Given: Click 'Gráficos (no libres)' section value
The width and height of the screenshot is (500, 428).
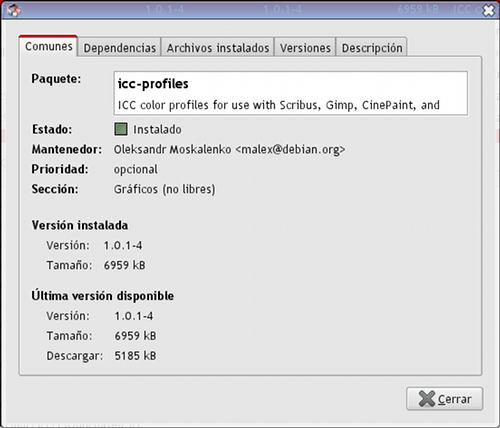Looking at the screenshot, I should click(x=164, y=189).
